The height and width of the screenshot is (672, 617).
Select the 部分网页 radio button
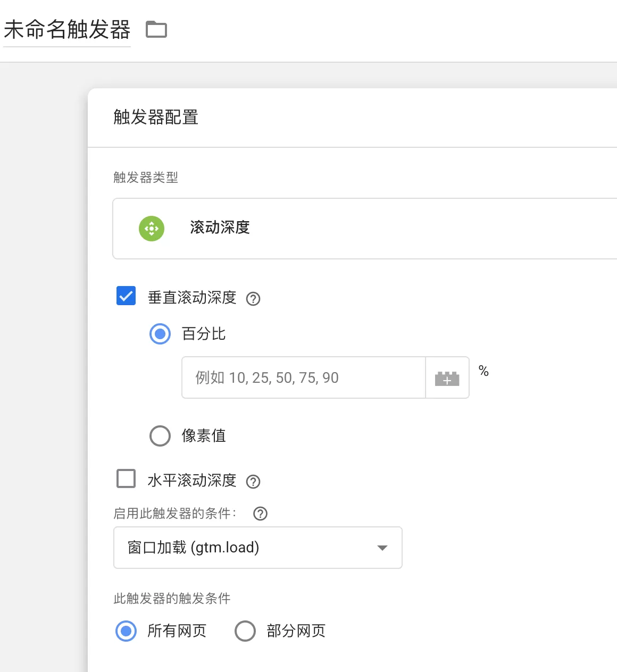pyautogui.click(x=245, y=631)
